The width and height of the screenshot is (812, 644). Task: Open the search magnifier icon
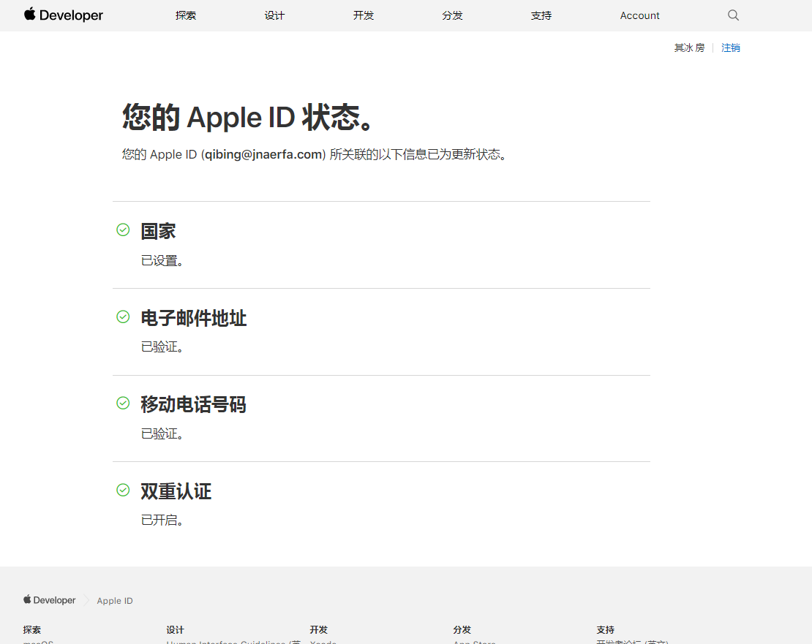click(x=733, y=15)
